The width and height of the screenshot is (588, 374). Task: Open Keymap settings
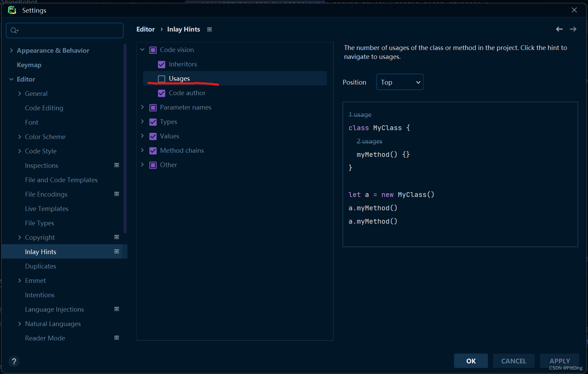[x=29, y=65]
